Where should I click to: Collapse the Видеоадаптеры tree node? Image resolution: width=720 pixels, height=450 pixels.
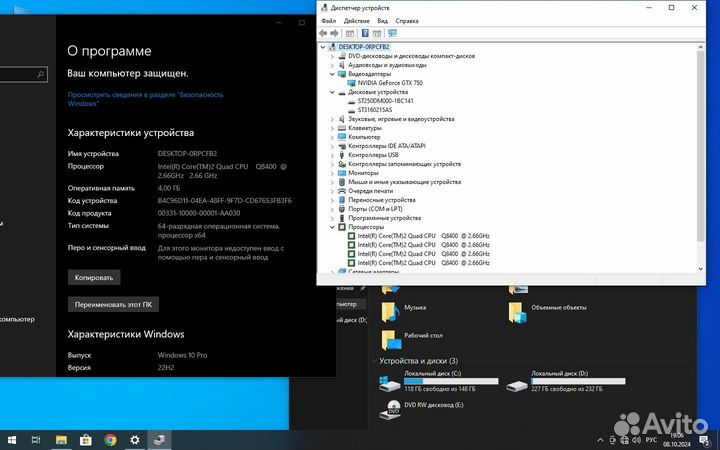click(333, 74)
